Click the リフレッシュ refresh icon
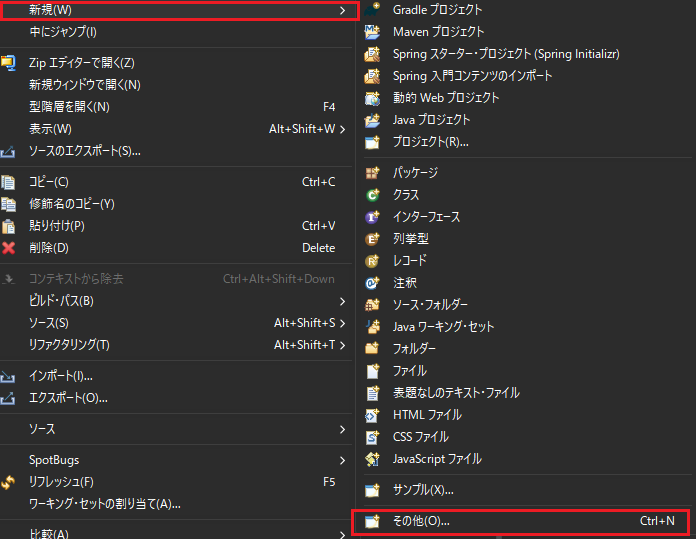This screenshot has width=696, height=539. pos(8,482)
